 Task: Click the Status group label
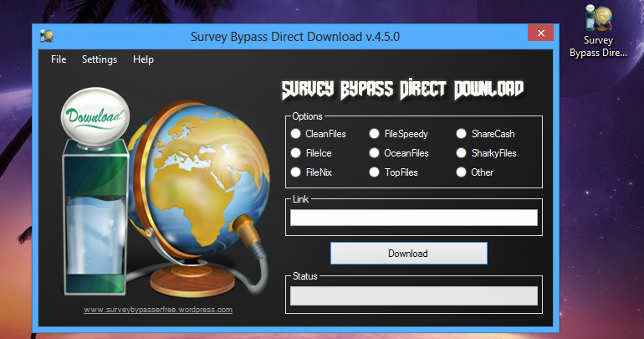pyautogui.click(x=304, y=276)
